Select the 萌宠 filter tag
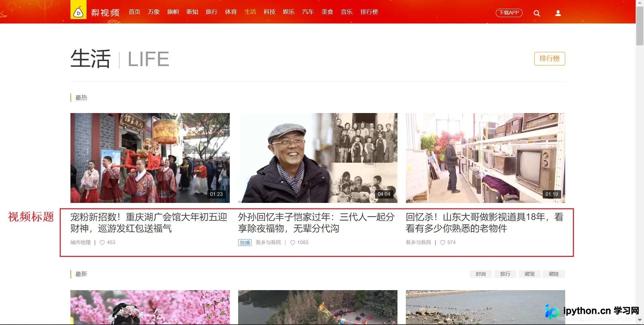This screenshot has width=644, height=325. 529,274
